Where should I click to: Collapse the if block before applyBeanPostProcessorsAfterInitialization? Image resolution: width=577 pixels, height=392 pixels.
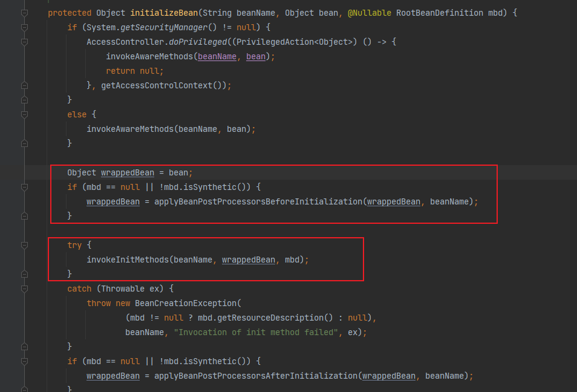[25, 361]
